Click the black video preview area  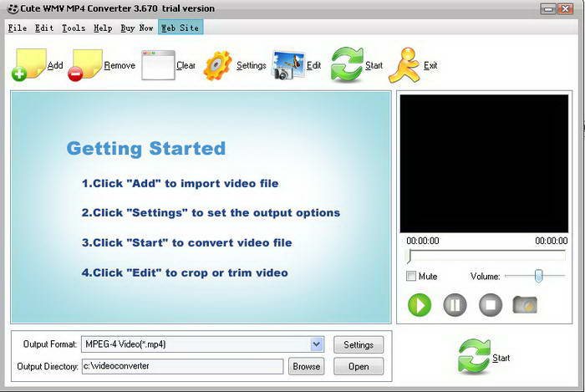(484, 163)
